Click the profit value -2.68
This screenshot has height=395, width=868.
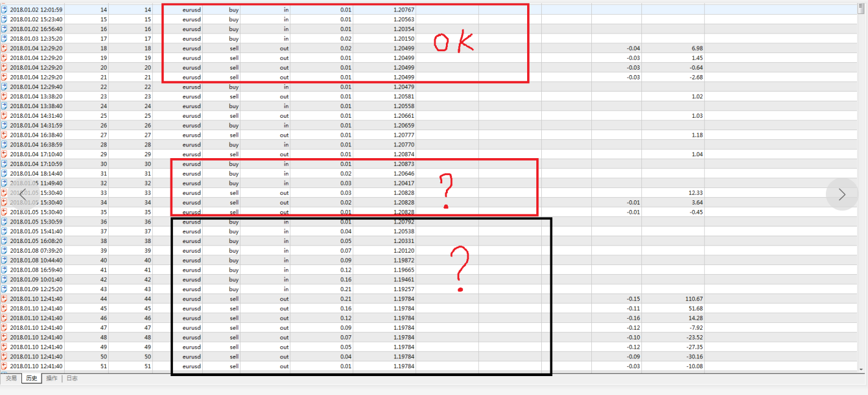point(696,77)
